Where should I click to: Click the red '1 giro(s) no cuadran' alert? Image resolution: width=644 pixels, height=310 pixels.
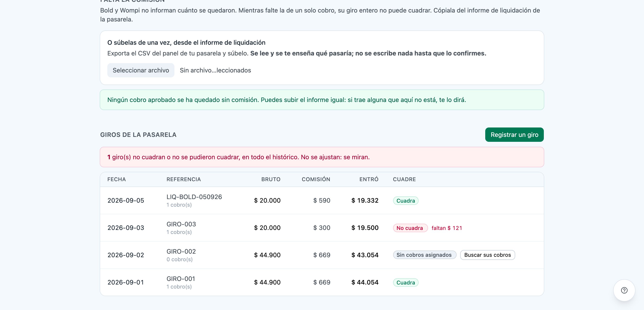(x=322, y=157)
